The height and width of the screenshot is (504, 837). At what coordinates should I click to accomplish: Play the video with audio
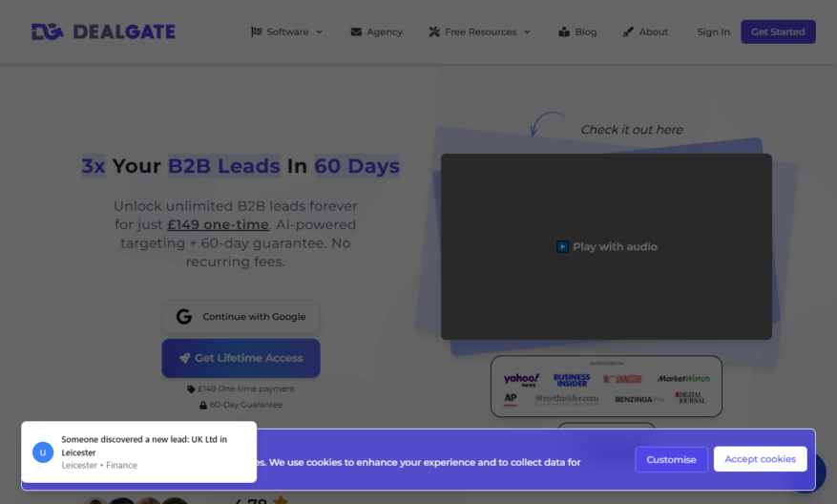tap(606, 246)
